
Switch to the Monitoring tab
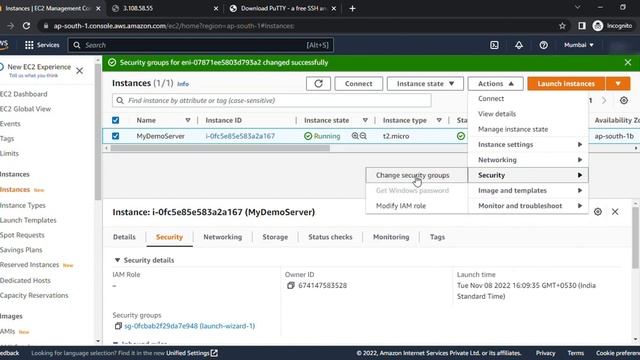[391, 237]
